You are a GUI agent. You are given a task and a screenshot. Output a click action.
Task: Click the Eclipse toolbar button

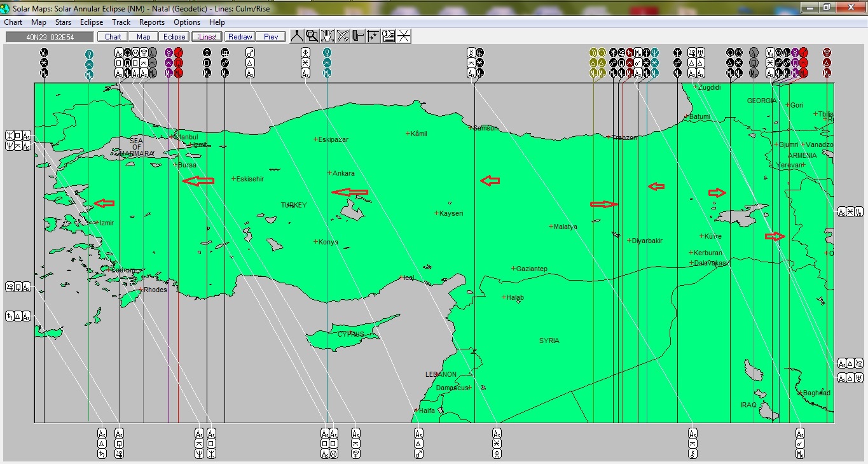click(x=174, y=37)
